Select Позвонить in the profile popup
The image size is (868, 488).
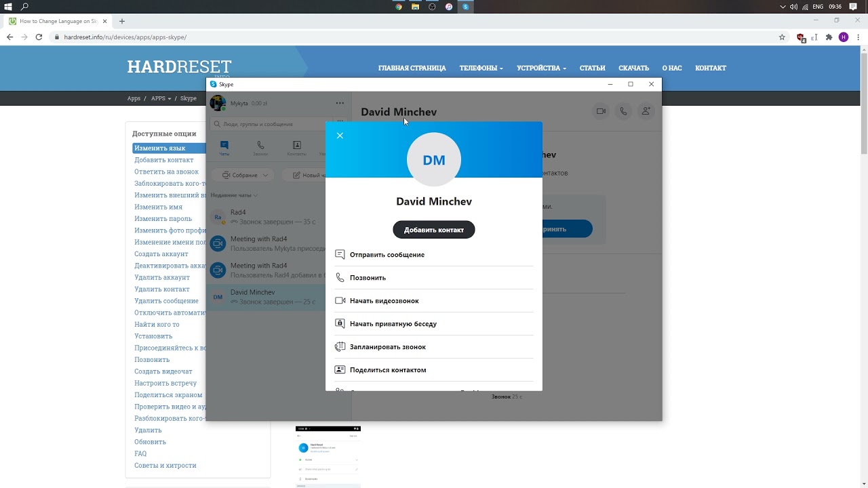pos(434,278)
